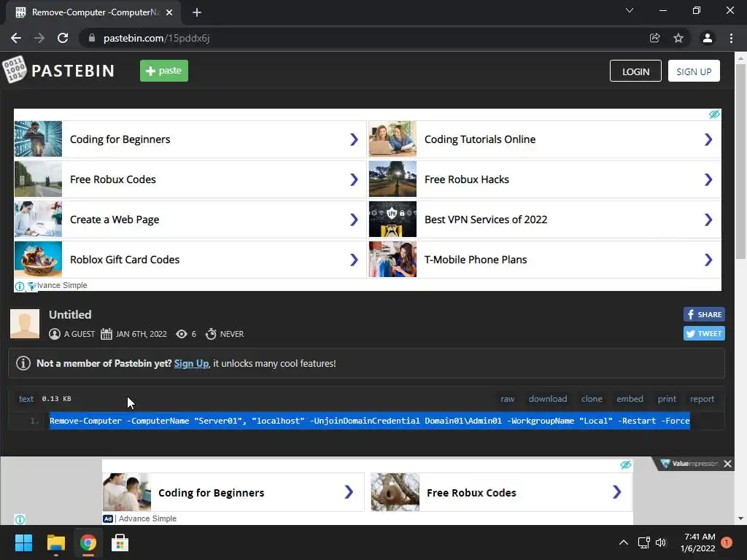Image resolution: width=747 pixels, height=560 pixels.
Task: Open the network tray icon
Action: tap(644, 542)
